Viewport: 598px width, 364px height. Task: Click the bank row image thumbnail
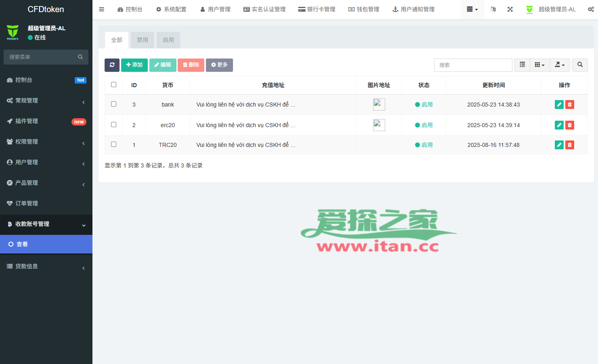[379, 105]
